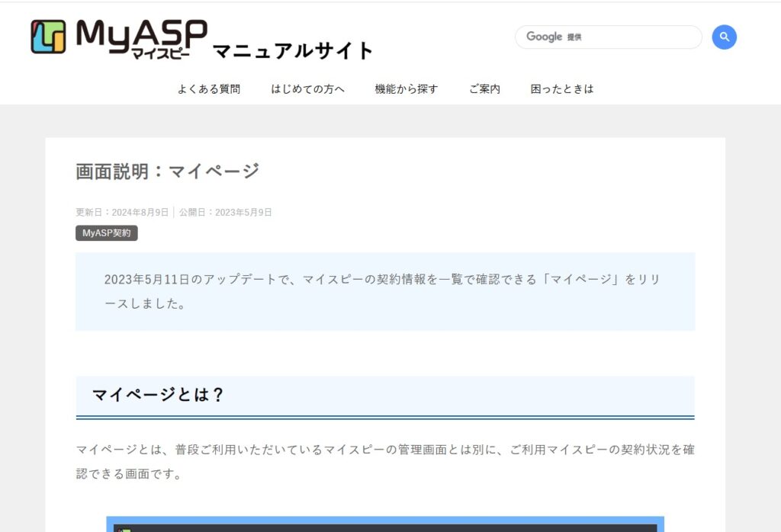The height and width of the screenshot is (532, 781).
Task: Open the 困ったときは menu
Action: tap(562, 89)
